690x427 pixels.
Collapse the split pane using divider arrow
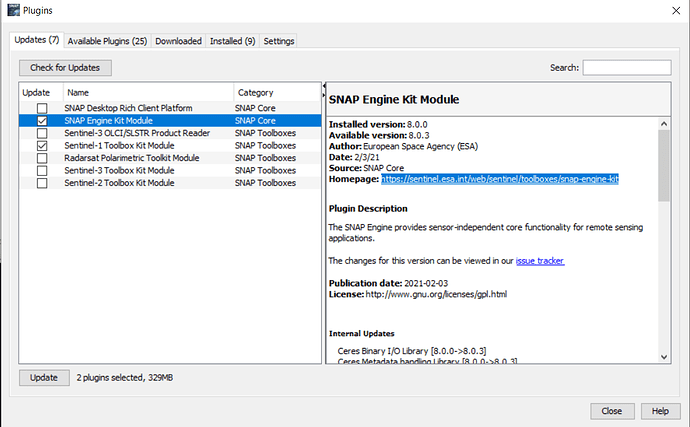(x=324, y=86)
